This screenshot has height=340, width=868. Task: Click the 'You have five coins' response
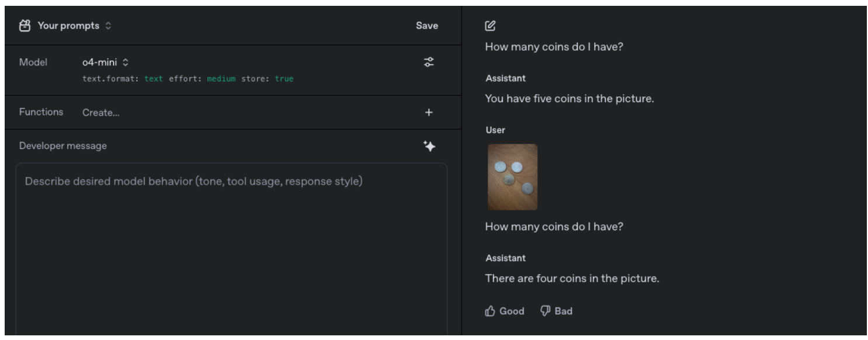point(569,99)
